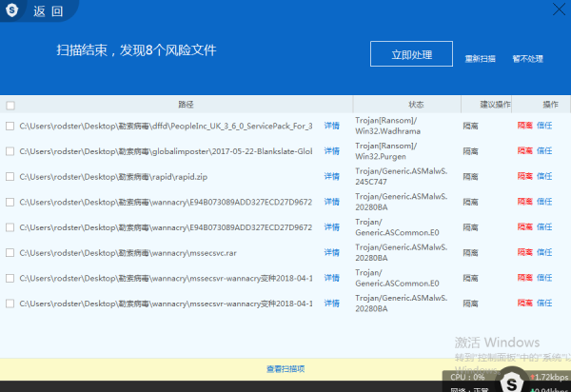Tick the mssecsvc.rar file checkbox
571x392 pixels.
(x=10, y=253)
